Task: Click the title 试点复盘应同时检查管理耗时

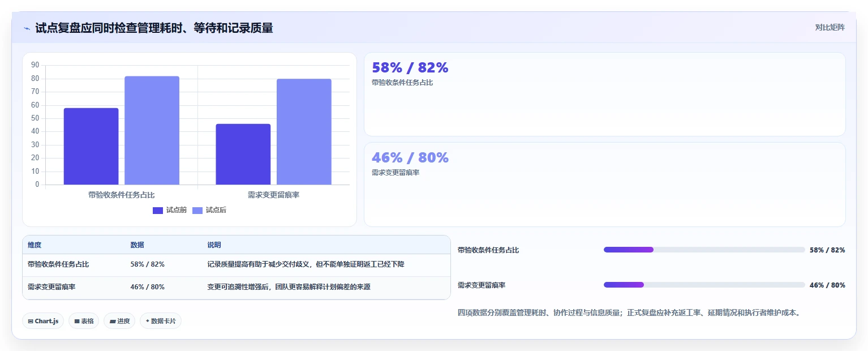Action: (154, 28)
